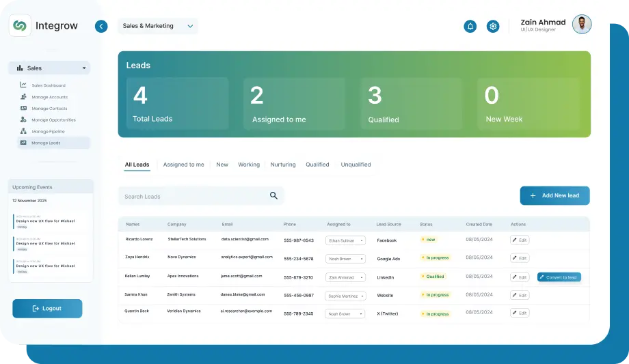Click into the Search Leads field
629x364 pixels.
(191, 197)
